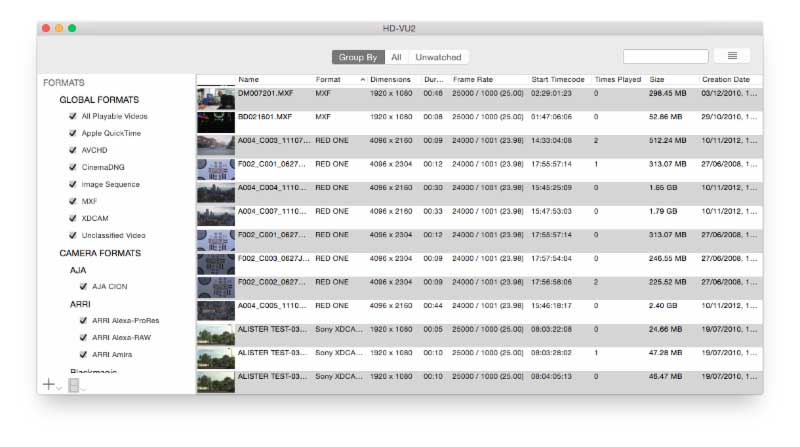Click the DM007201.MXF video thumbnail
This screenshot has height=447, width=800.
pos(215,97)
